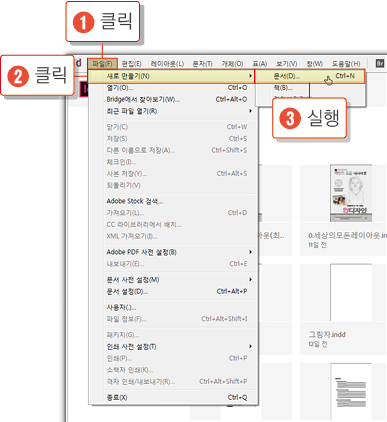The height and width of the screenshot is (422, 387).
Task: Select 파일 정보(F)... menu entry
Action: click(x=173, y=319)
